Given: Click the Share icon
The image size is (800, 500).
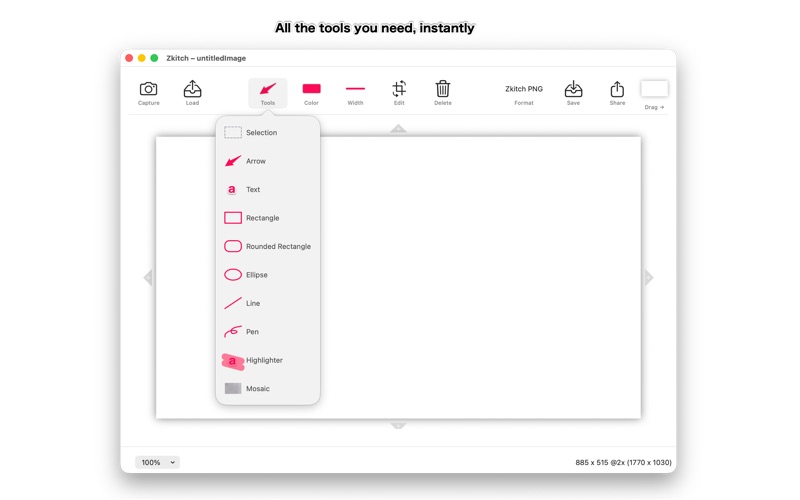Looking at the screenshot, I should (x=617, y=89).
